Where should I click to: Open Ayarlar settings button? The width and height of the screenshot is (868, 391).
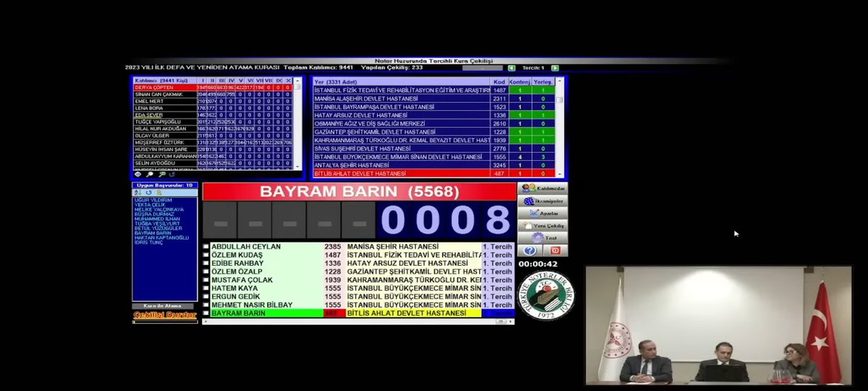(543, 214)
